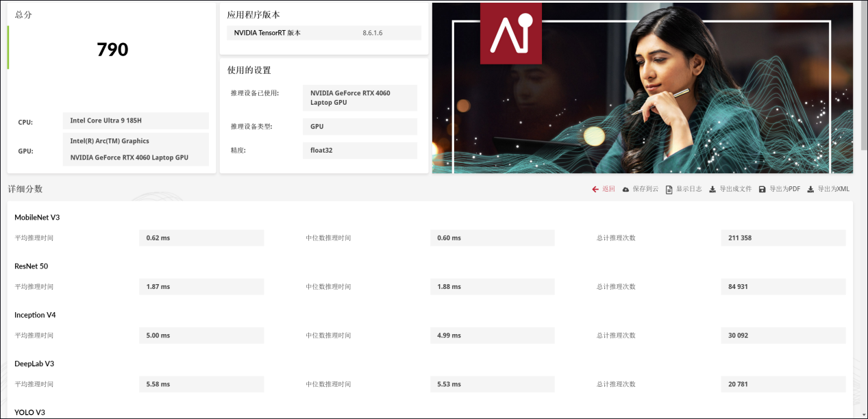Click the floppy disk icon for 导出为PDF
The width and height of the screenshot is (868, 419).
(762, 190)
